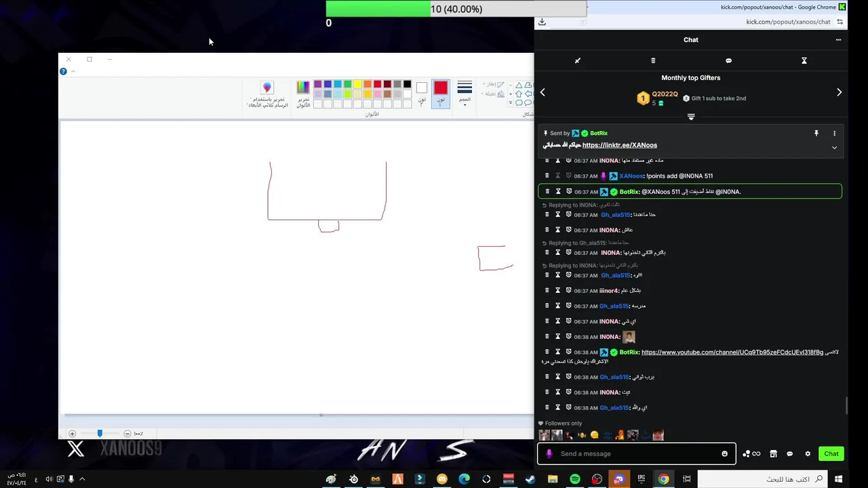Send message with green Chat button
868x488 pixels.
click(831, 454)
